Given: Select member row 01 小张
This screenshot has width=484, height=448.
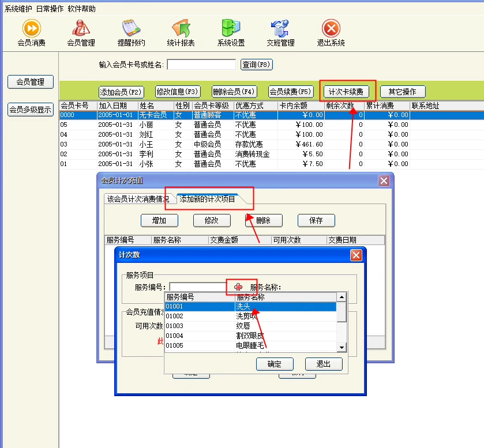Looking at the screenshot, I should 272,164.
